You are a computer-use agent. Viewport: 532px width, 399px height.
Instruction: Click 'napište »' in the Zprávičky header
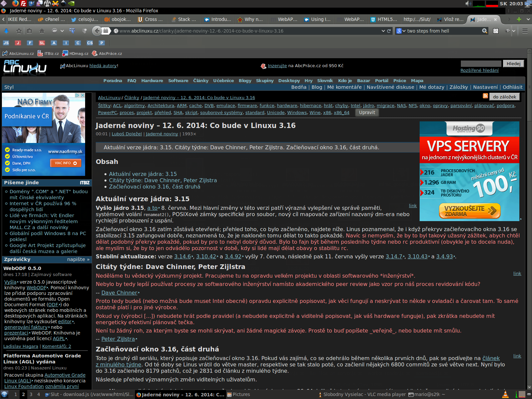[78, 259]
